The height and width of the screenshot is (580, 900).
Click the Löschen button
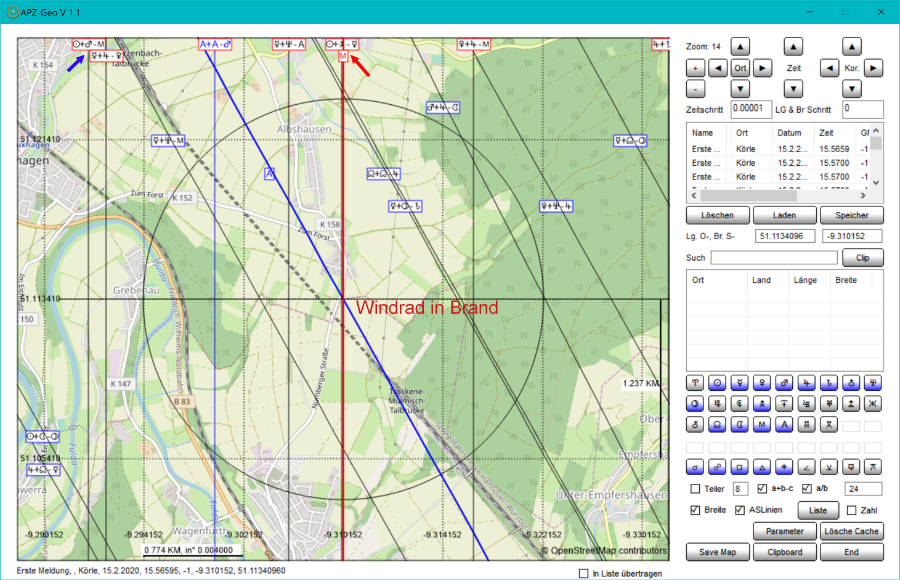tap(717, 215)
